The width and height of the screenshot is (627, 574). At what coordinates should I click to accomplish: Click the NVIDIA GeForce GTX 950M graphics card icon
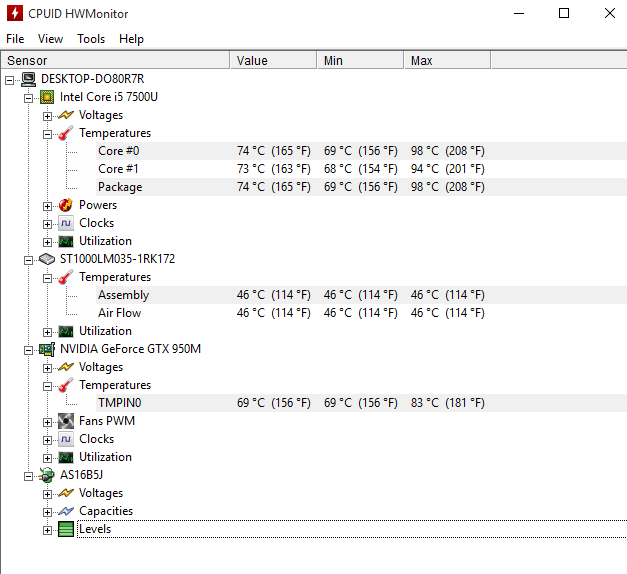(x=47, y=349)
